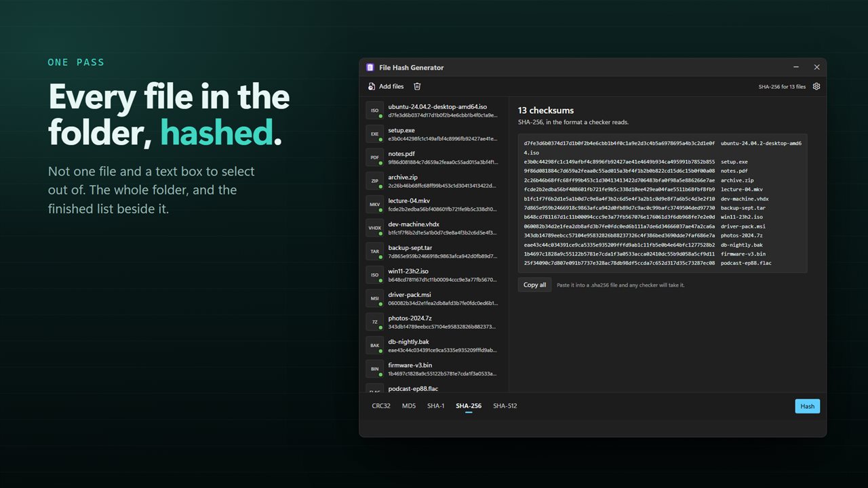Click the "SHA-256 for 13 files" status text
868x488 pixels.
coord(782,87)
